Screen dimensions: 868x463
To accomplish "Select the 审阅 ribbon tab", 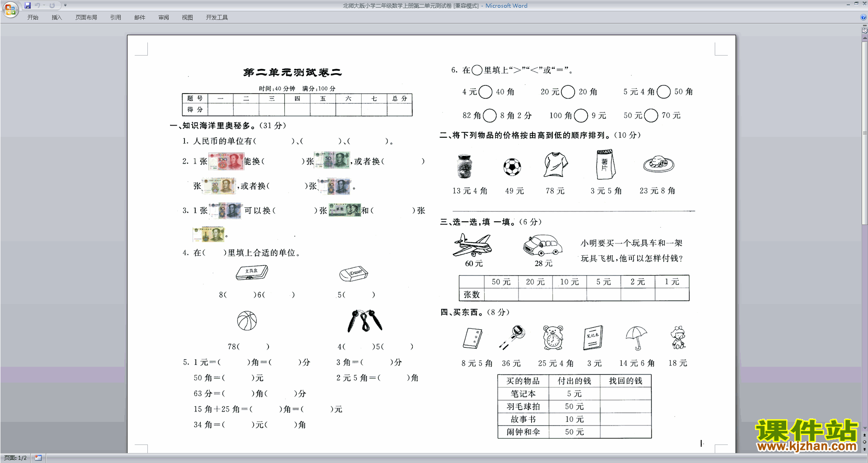I will tap(164, 18).
